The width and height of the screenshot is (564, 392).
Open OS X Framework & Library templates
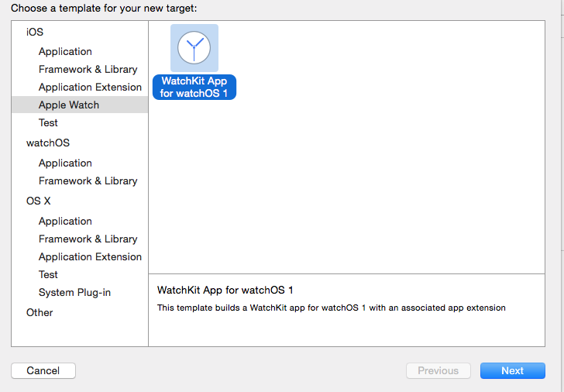[x=88, y=239]
